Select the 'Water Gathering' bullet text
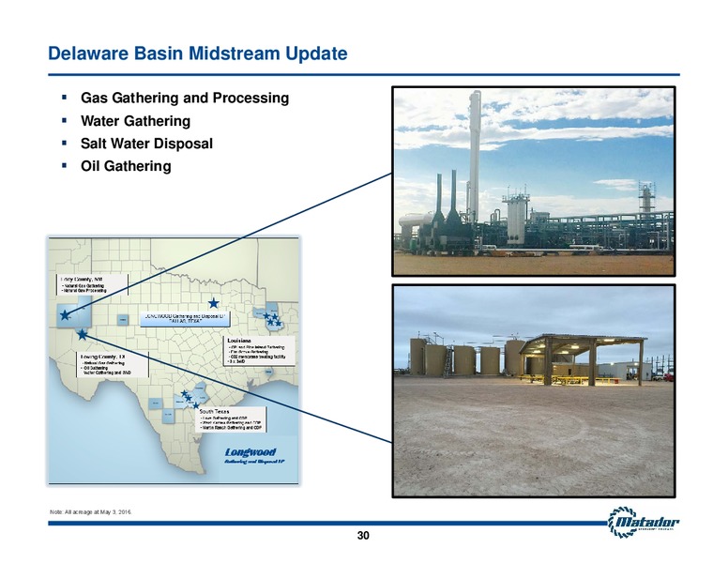 tap(136, 121)
